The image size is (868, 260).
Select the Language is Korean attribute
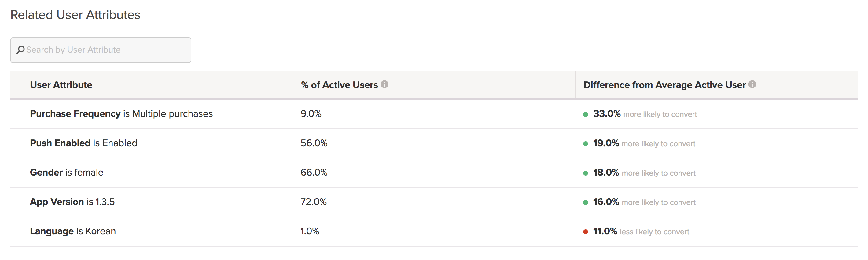tap(73, 231)
